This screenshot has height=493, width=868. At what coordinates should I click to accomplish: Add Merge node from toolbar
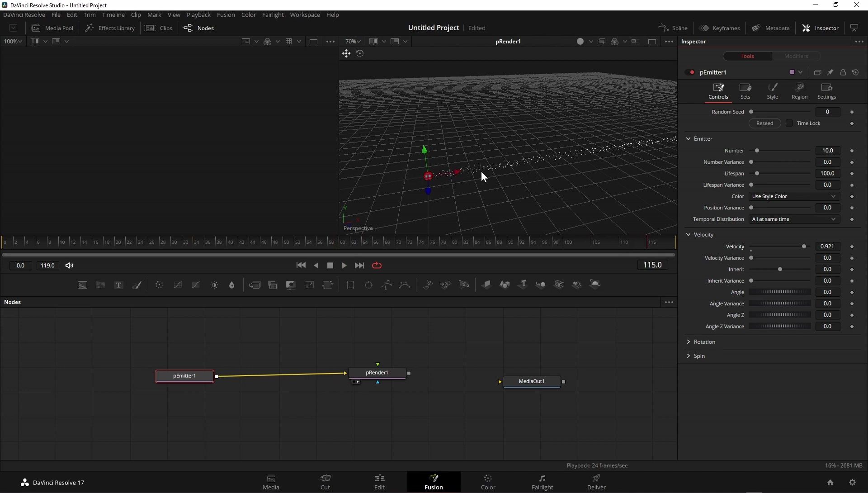point(255,285)
